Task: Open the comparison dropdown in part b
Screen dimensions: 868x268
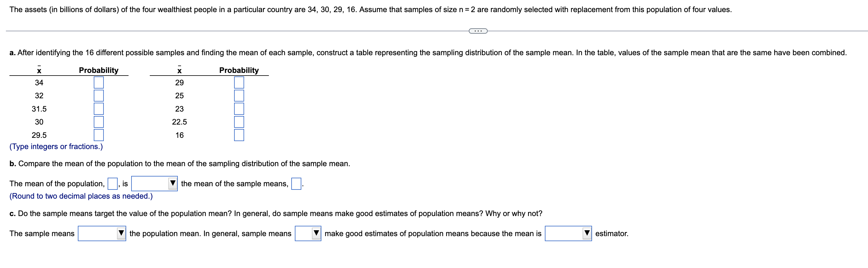Action: pyautogui.click(x=155, y=184)
